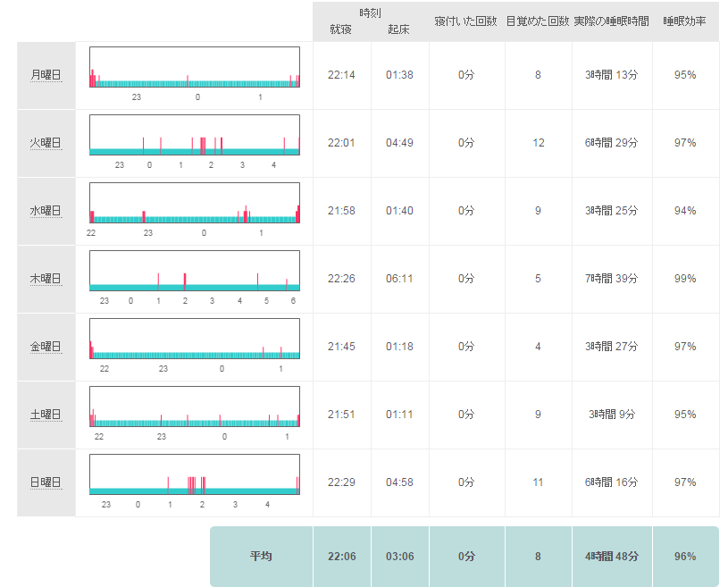Click the 就寝 column header
This screenshot has height=587, width=728.
coord(341,29)
